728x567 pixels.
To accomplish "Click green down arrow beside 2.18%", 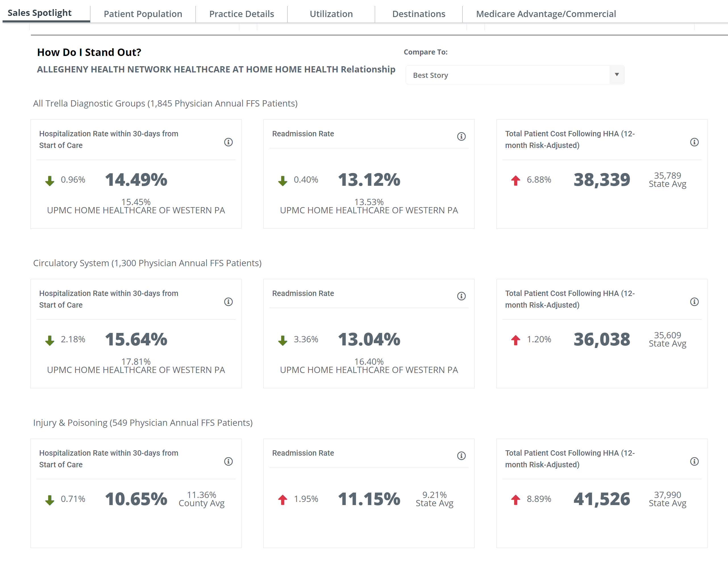I will click(50, 341).
